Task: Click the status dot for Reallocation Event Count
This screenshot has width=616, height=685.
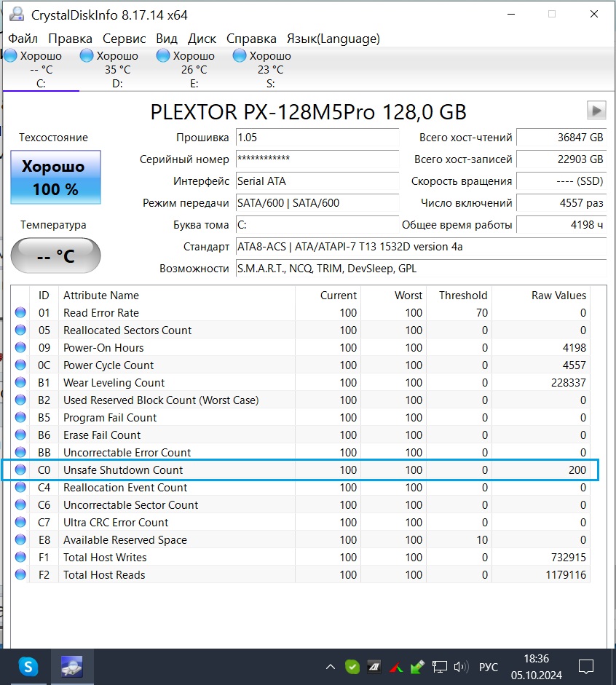Action: point(20,487)
